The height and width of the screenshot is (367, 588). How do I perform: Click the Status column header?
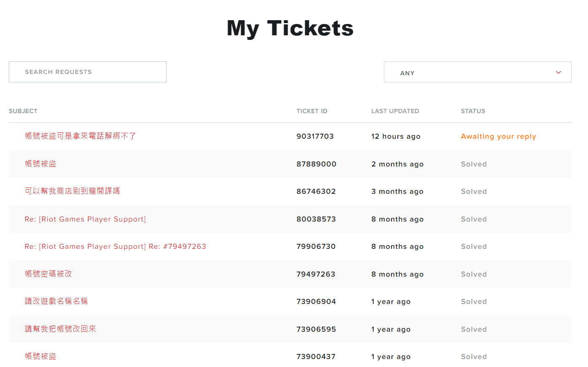[473, 111]
